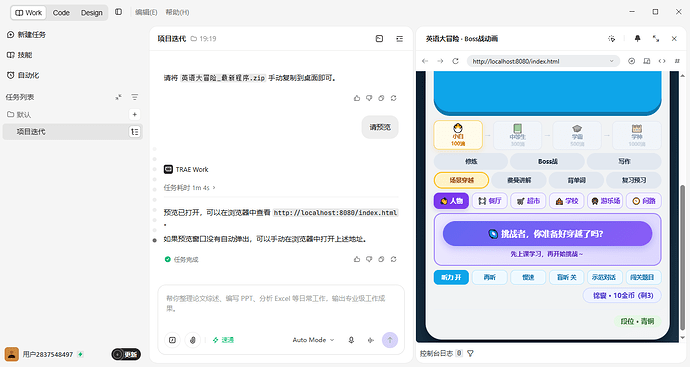Open the 技能 skills icon in sidebar
This screenshot has height=367, width=690.
pyautogui.click(x=11, y=55)
